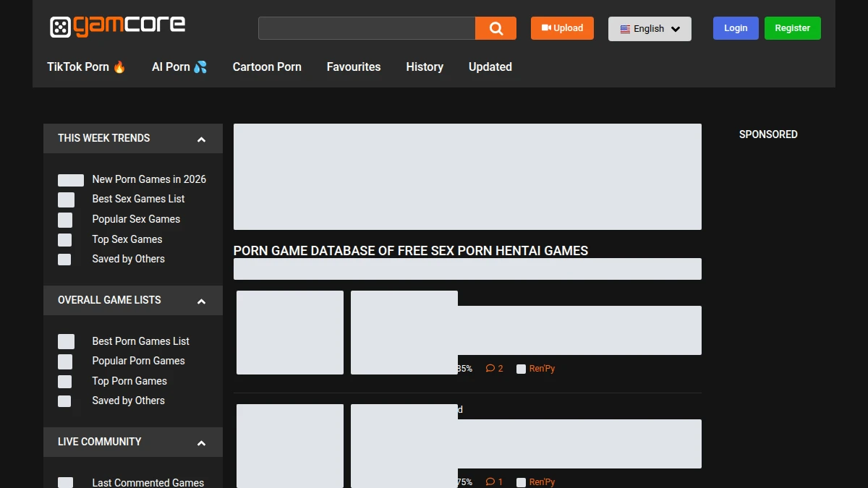Collapse the Live Community section

[201, 443]
